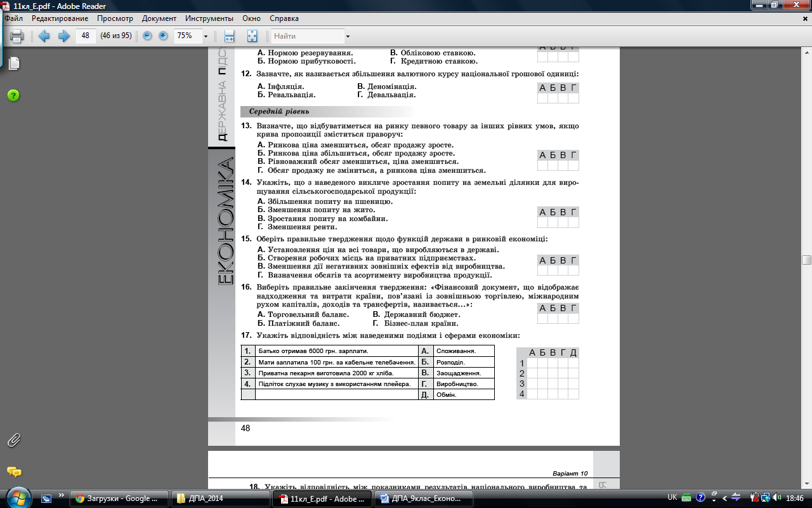The height and width of the screenshot is (508, 812).
Task: Open the Редактирование menu
Action: pyautogui.click(x=60, y=19)
